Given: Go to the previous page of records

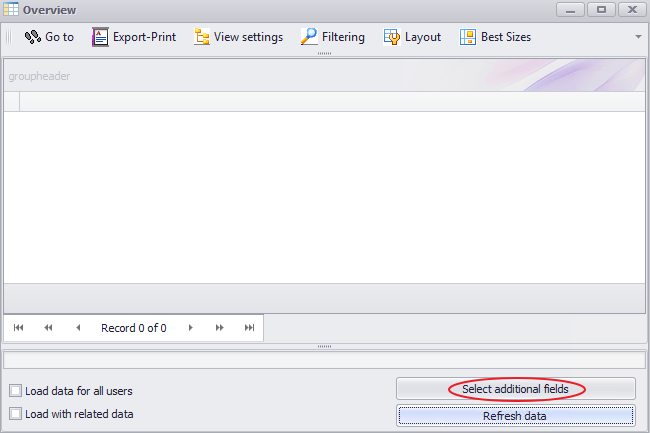Looking at the screenshot, I should coord(47,328).
